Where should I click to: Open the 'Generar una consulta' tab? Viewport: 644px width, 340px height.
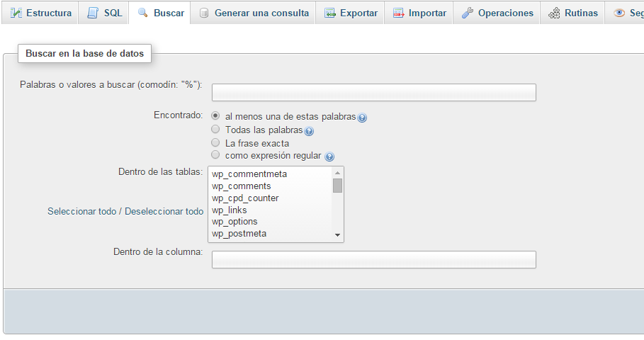[254, 13]
